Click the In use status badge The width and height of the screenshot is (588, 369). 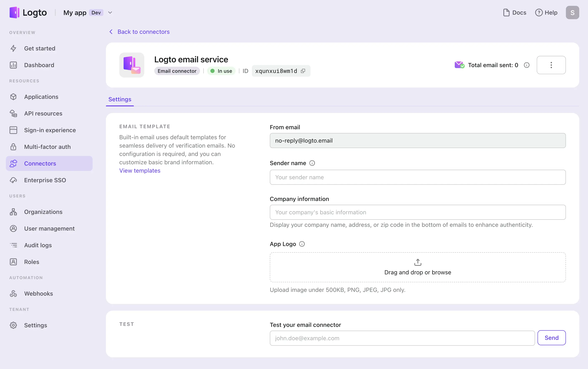(x=221, y=71)
